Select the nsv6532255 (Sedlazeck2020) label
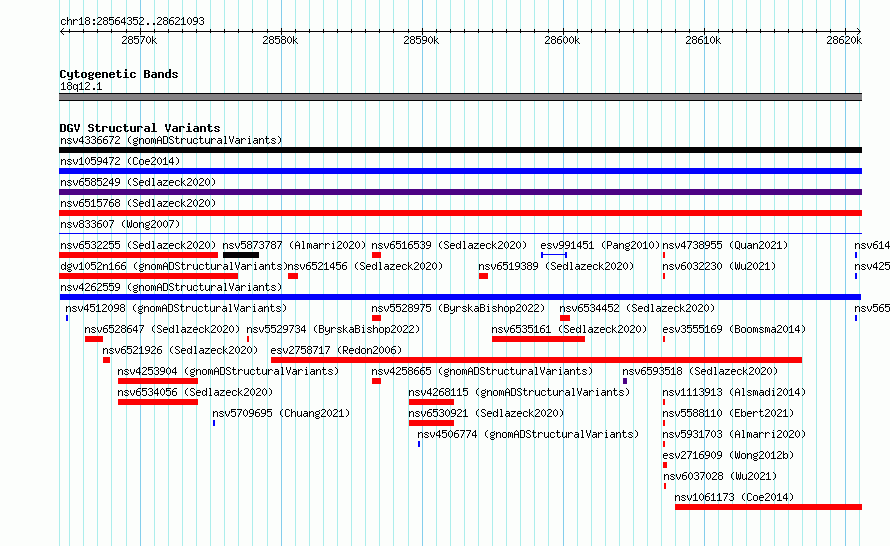Screen dimensions: 890x546 point(138,245)
